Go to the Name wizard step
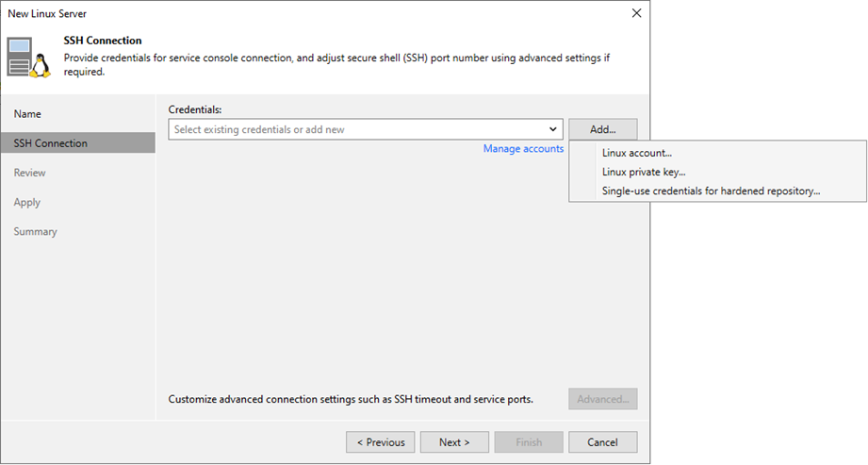This screenshot has height=465, width=868. click(27, 114)
